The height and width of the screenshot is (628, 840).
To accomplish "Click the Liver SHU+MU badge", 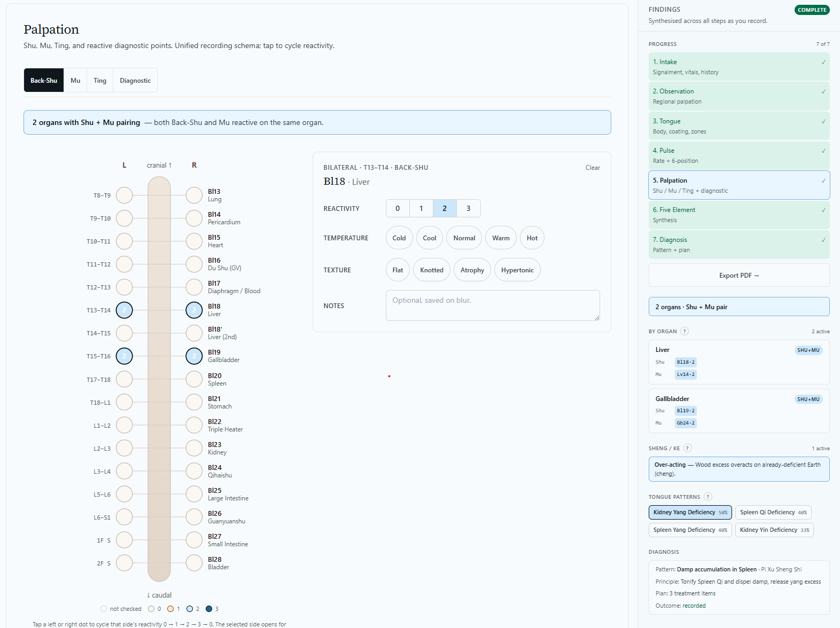I will click(808, 350).
